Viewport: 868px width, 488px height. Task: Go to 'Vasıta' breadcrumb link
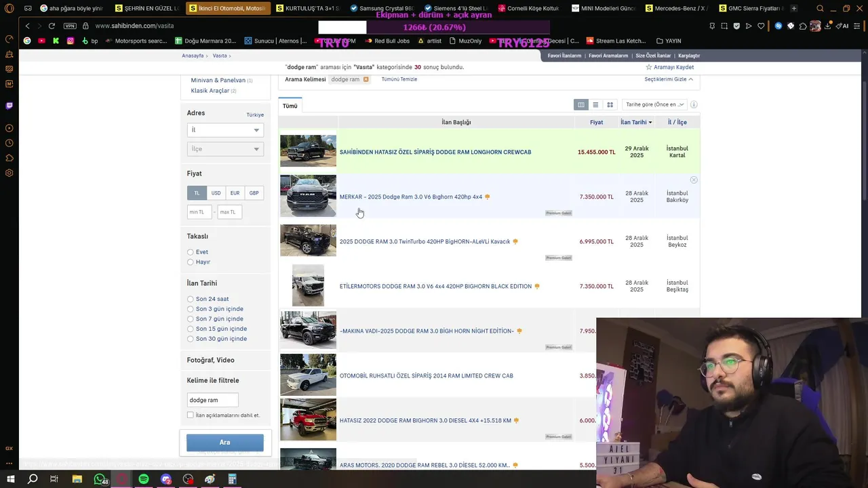pos(220,56)
